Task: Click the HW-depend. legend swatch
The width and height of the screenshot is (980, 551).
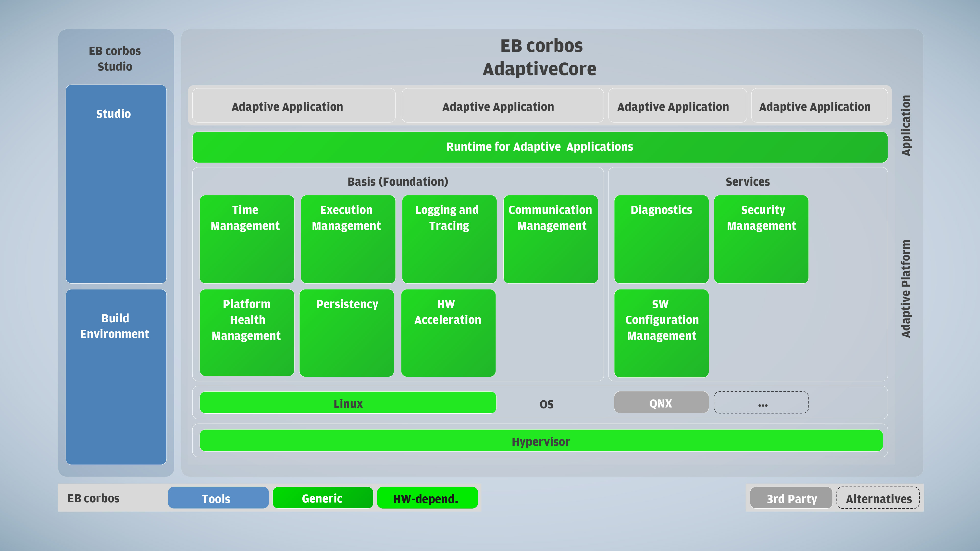Action: coord(428,498)
